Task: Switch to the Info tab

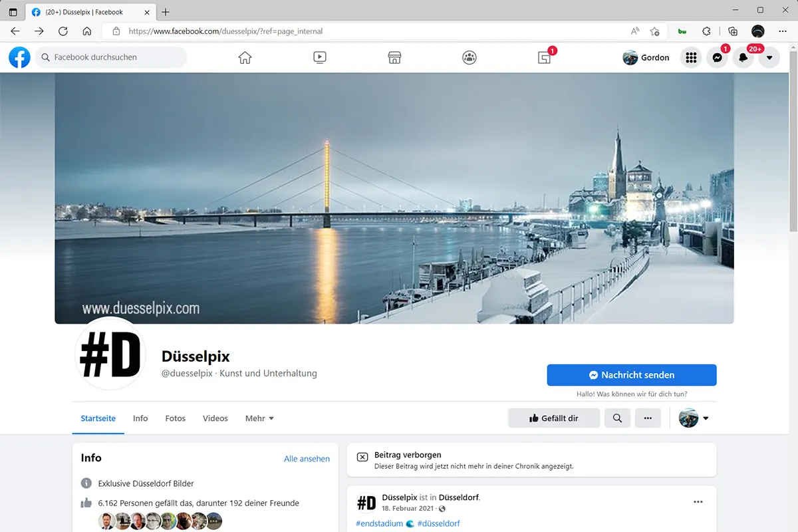Action: click(140, 418)
